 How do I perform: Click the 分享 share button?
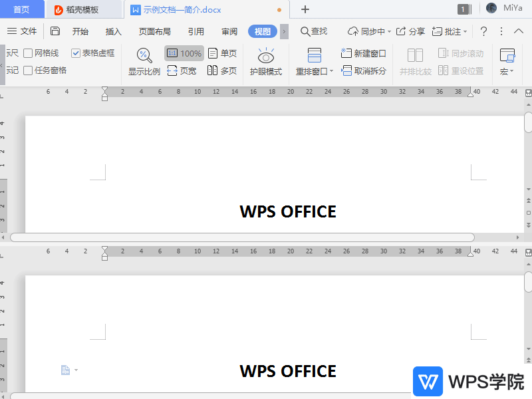(410, 31)
